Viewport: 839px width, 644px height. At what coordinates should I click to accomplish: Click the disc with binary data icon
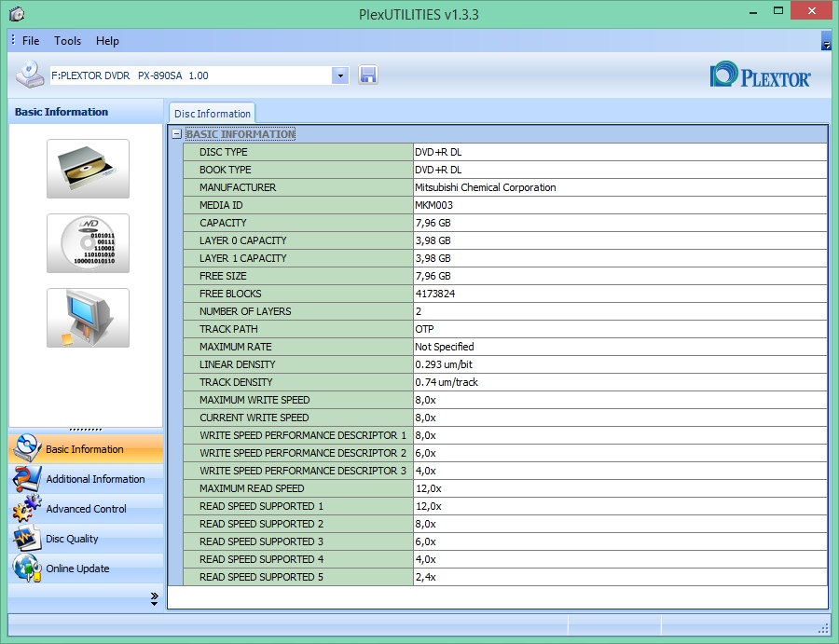click(88, 243)
